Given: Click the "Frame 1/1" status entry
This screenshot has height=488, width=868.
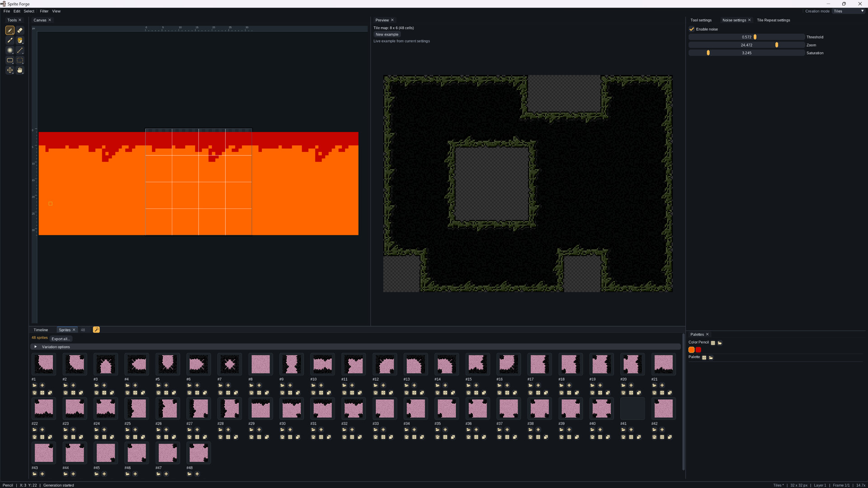Looking at the screenshot, I should point(841,485).
